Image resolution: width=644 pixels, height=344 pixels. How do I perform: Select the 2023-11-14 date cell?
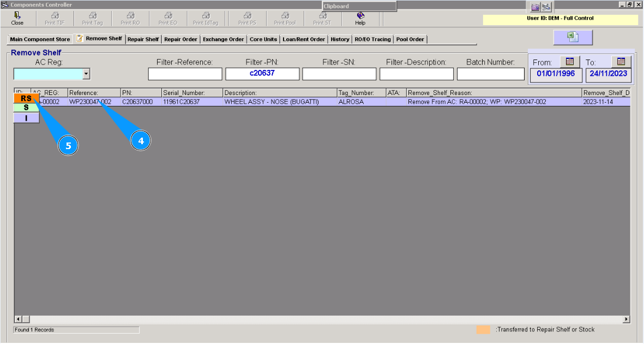point(606,102)
